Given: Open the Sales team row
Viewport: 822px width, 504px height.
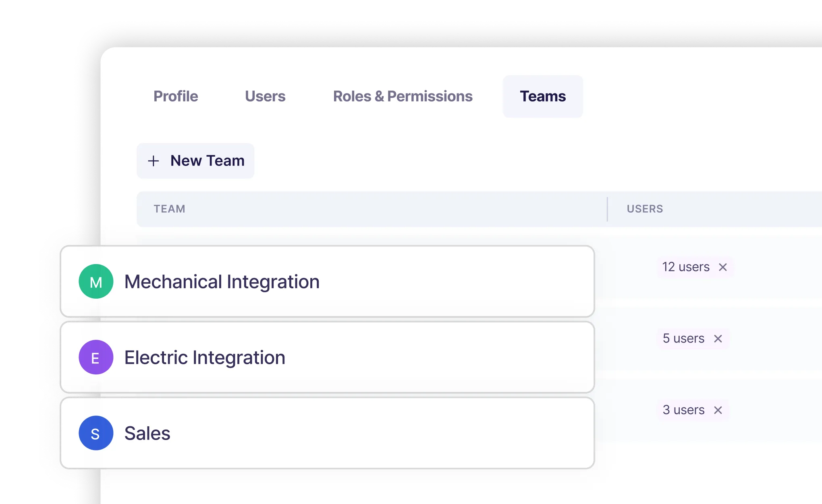Looking at the screenshot, I should tap(147, 433).
